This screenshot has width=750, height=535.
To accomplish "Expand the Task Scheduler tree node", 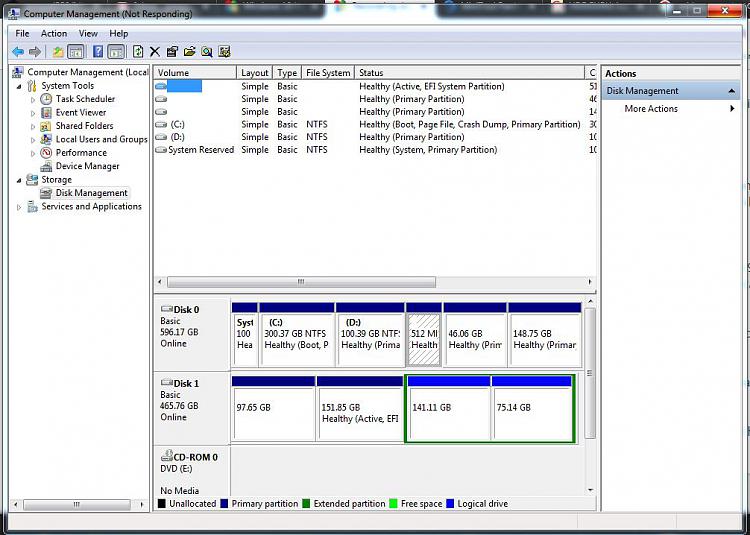I will pos(33,100).
